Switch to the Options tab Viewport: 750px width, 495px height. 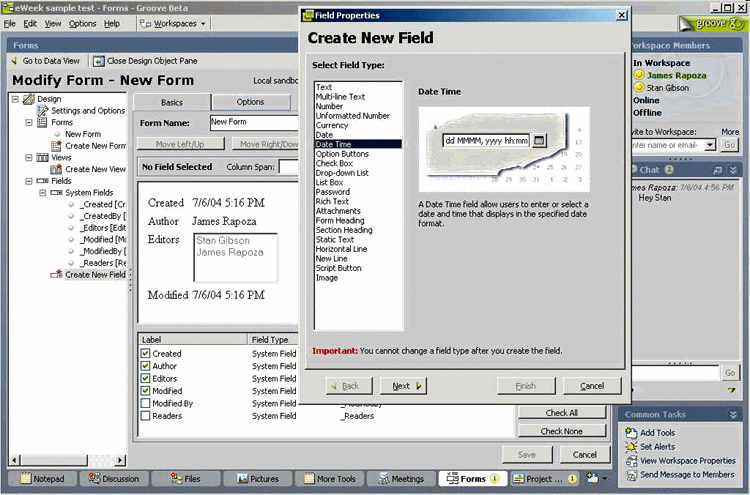(x=250, y=102)
